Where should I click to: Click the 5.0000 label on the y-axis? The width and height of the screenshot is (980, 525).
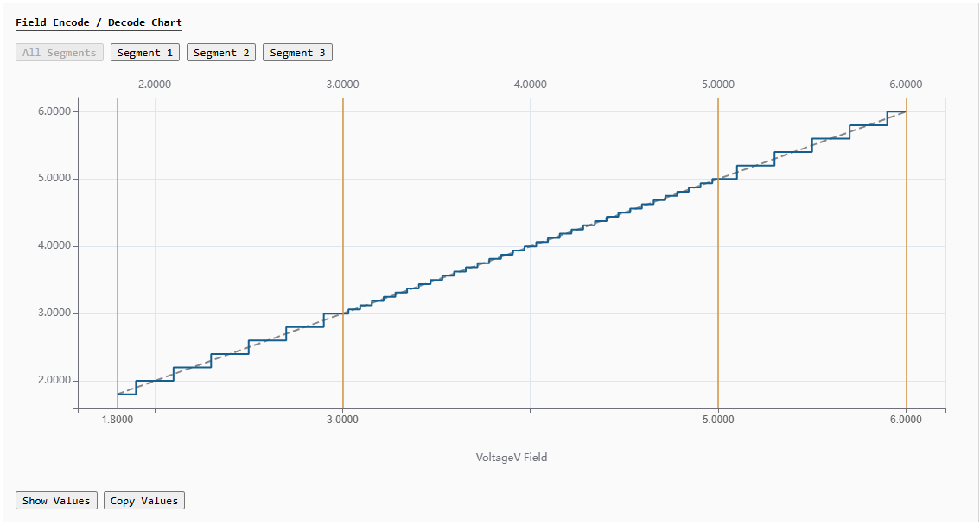[54, 179]
